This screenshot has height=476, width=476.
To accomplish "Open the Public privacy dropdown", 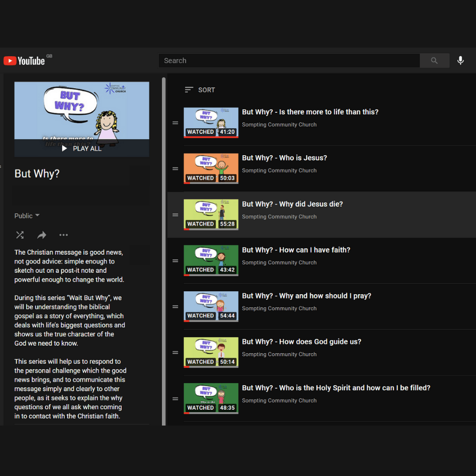I will (x=27, y=216).
